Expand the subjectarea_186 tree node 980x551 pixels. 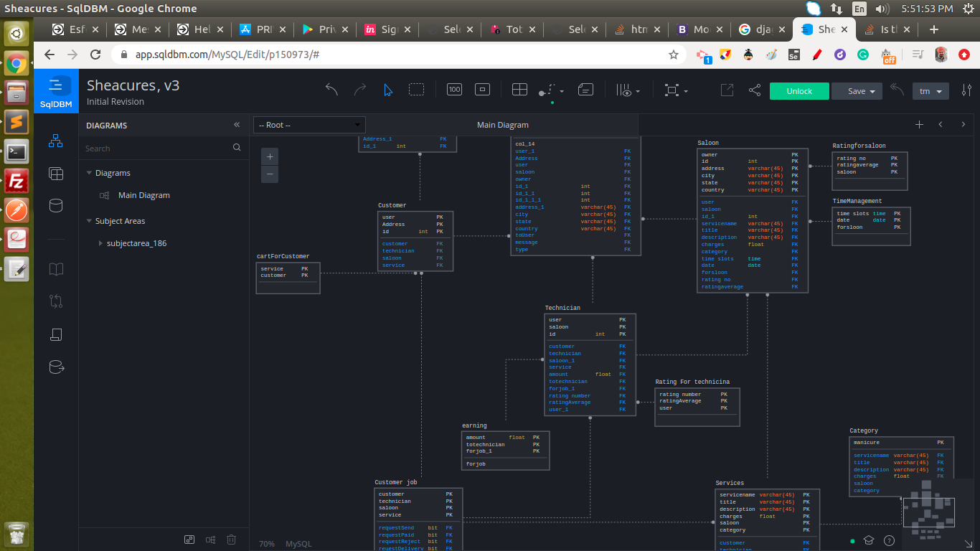100,243
